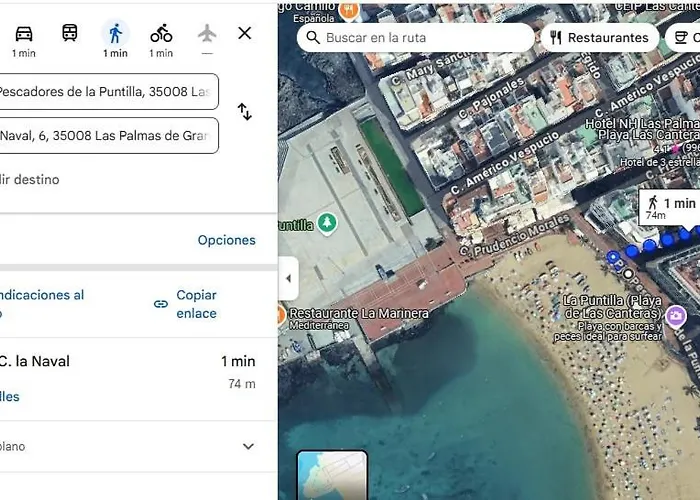Click Restaurante La Marinera map marker
The width and height of the screenshot is (700, 500).
point(283,314)
